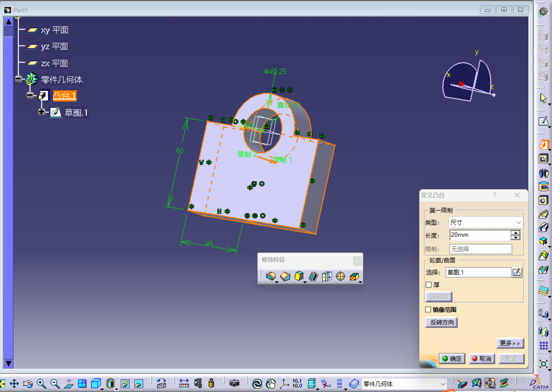
Task: Click the compass red manipulation handle
Action: (461, 84)
